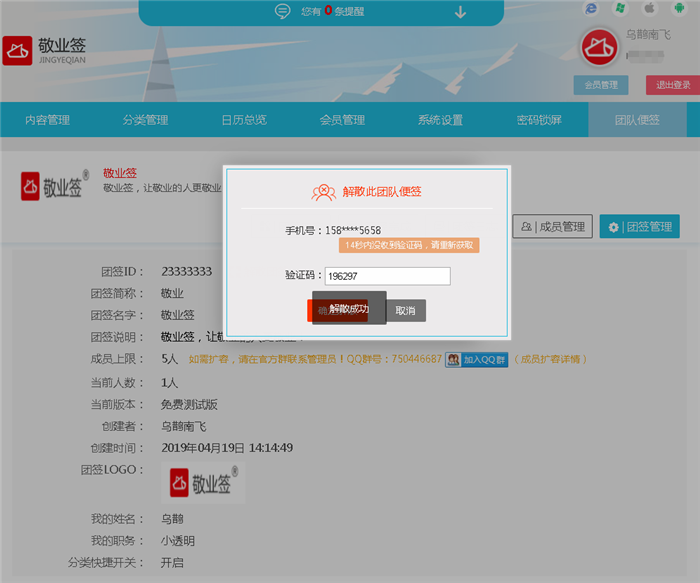Click the red 敬业签 team name link
The width and height of the screenshot is (700, 583).
[x=120, y=173]
